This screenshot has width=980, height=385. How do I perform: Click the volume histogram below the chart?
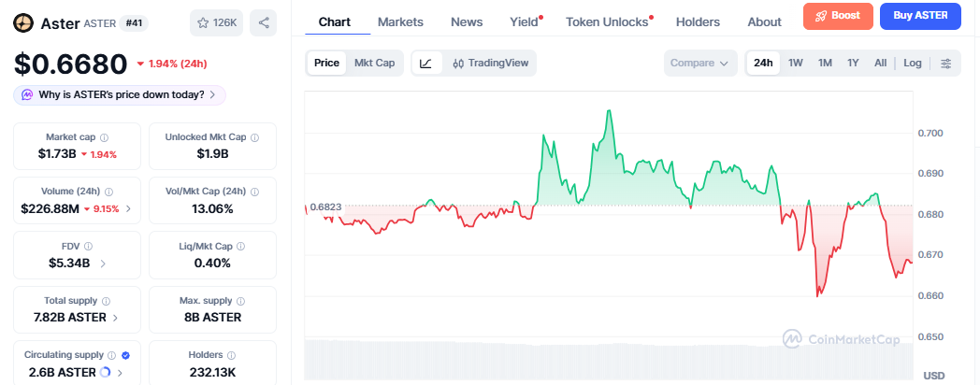(x=609, y=360)
